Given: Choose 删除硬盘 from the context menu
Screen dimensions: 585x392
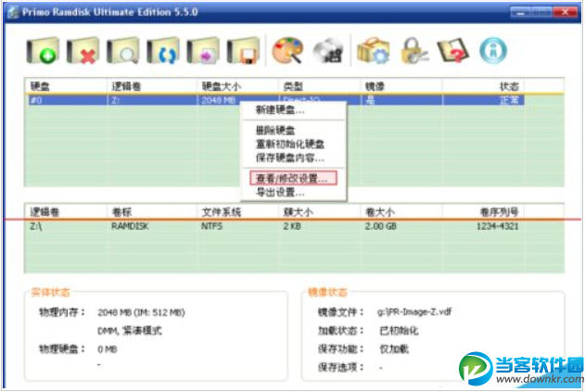Looking at the screenshot, I should 275,130.
